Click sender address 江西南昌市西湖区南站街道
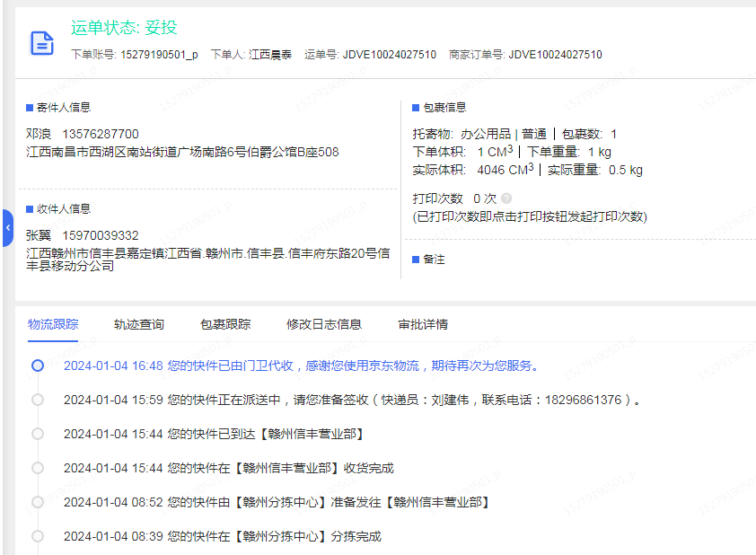This screenshot has height=555, width=756. pyautogui.click(x=183, y=153)
